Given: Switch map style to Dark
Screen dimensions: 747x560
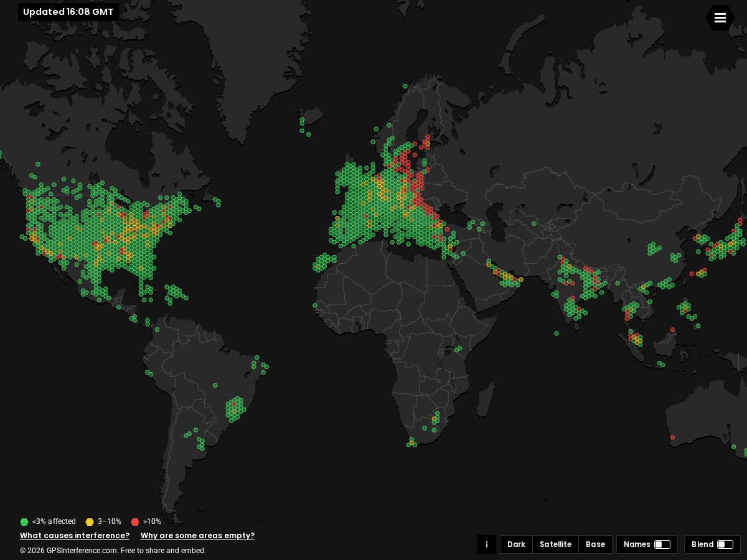Looking at the screenshot, I should [x=516, y=544].
